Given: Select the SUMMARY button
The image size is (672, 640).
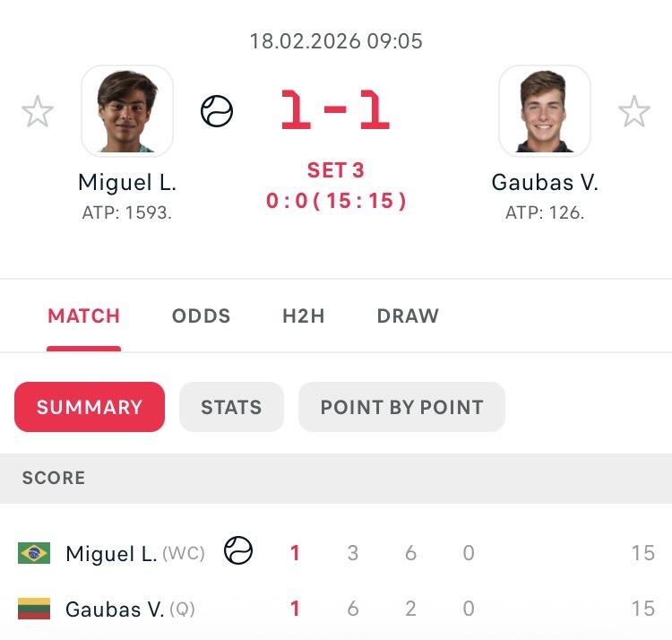Looking at the screenshot, I should (x=90, y=407).
